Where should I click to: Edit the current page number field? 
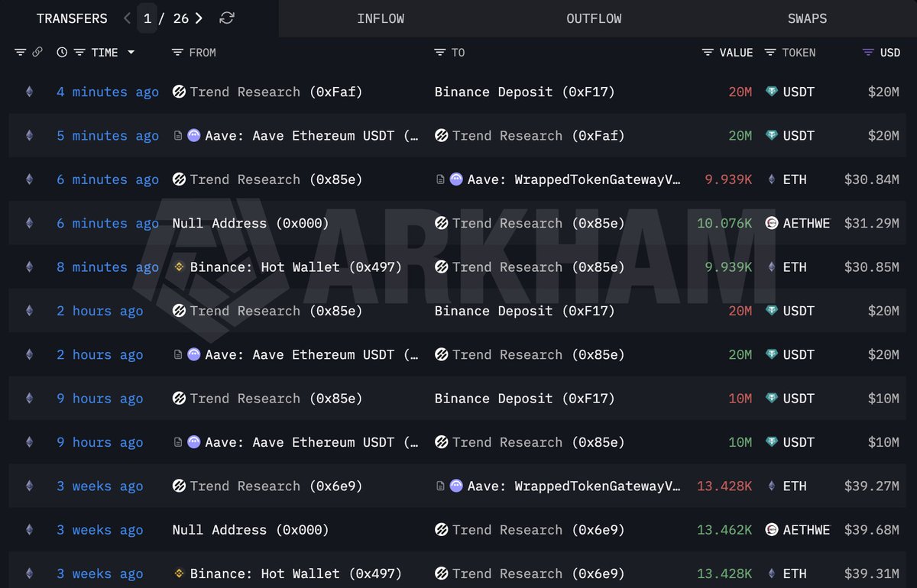(147, 18)
